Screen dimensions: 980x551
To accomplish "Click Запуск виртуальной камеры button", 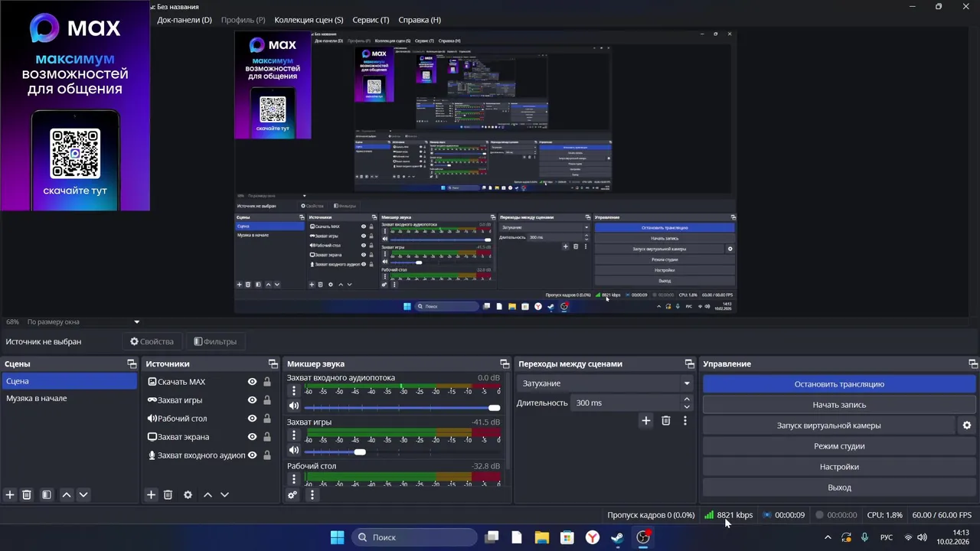I will [828, 425].
